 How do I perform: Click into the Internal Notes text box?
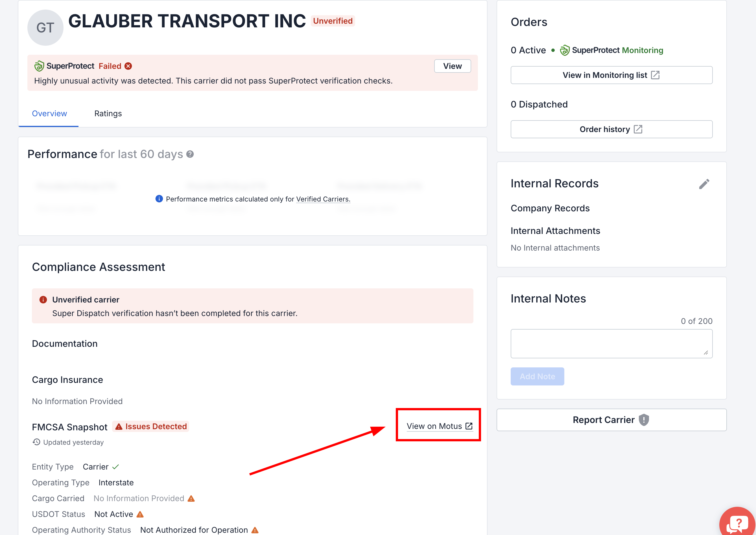[611, 344]
